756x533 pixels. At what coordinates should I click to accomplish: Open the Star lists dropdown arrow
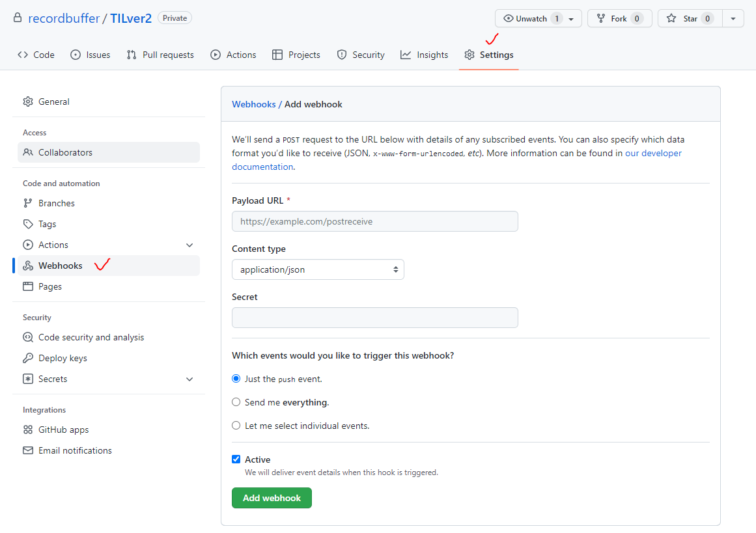point(733,18)
